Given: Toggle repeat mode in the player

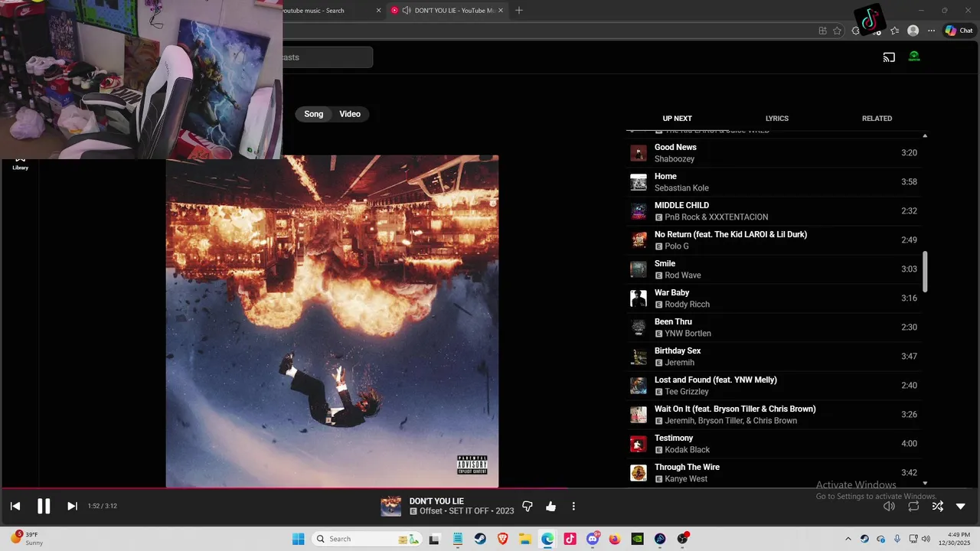Looking at the screenshot, I should 913,506.
